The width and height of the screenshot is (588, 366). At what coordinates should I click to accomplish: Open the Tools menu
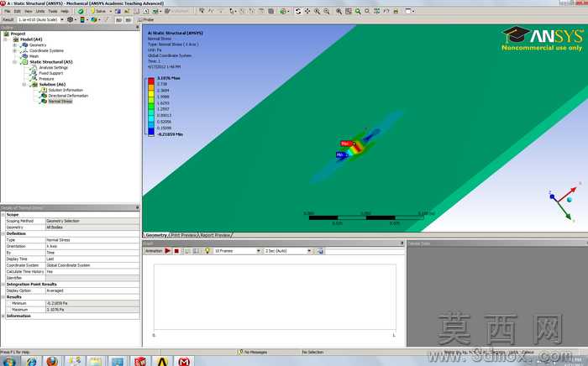click(x=53, y=11)
